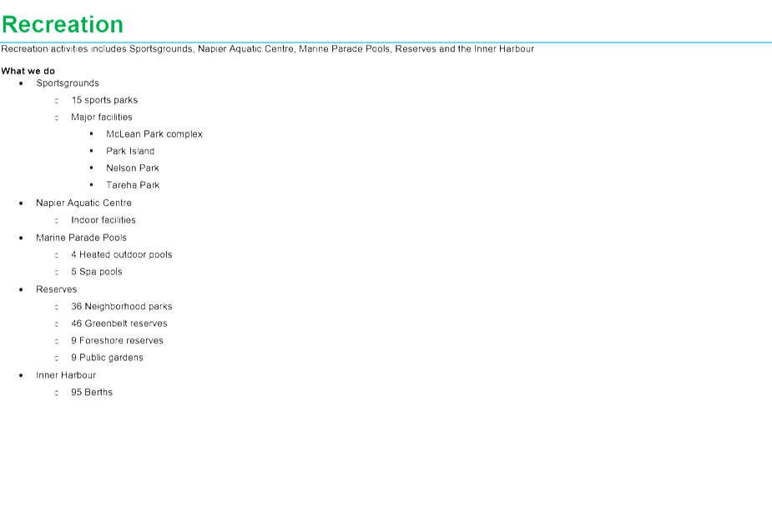Select 'Park Island' entry
Image resolution: width=772 pixels, height=532 pixels.
130,151
